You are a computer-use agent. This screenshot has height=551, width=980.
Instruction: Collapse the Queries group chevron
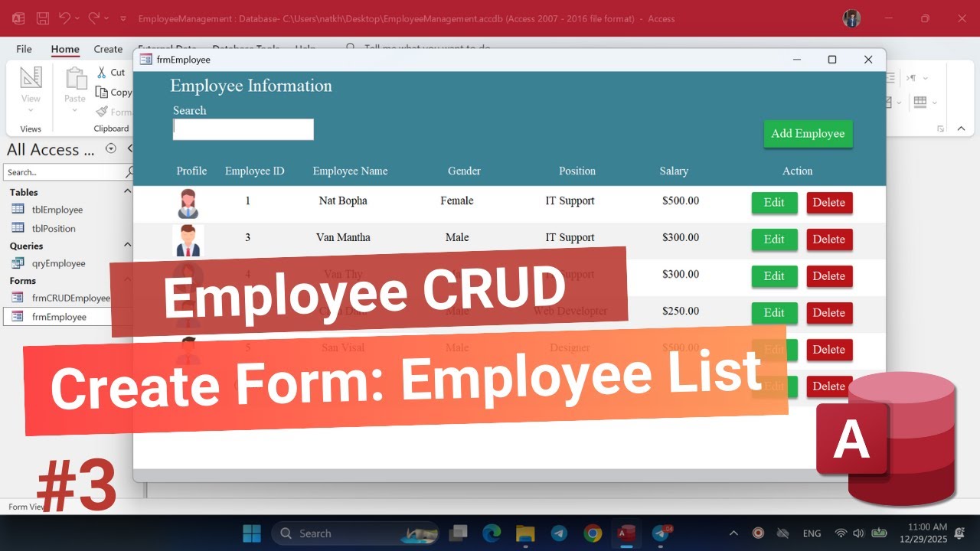[127, 245]
